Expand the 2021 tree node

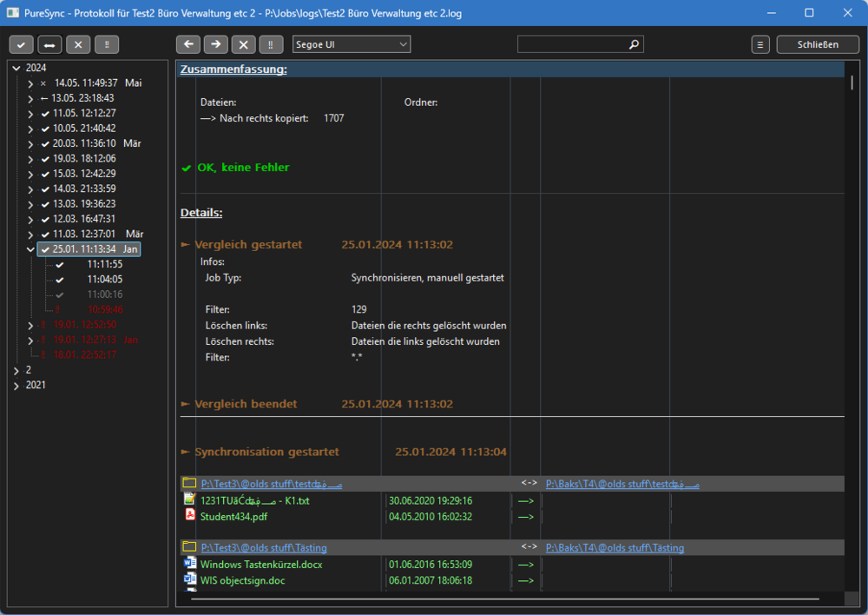point(16,386)
